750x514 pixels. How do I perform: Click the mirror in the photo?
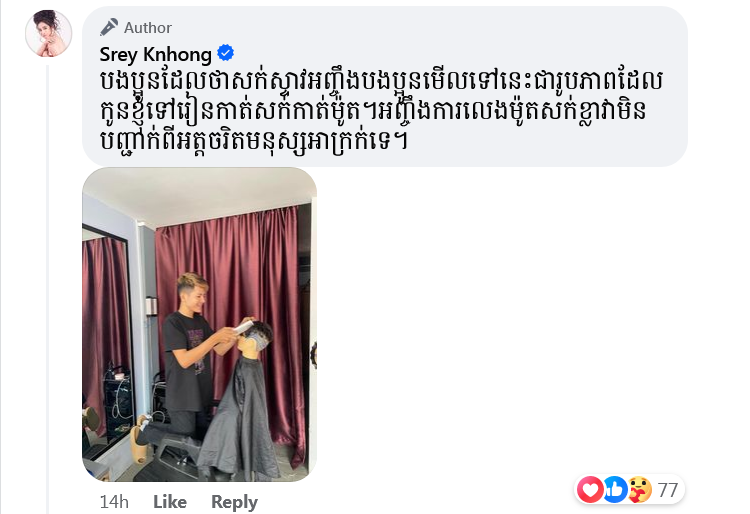tap(106, 344)
